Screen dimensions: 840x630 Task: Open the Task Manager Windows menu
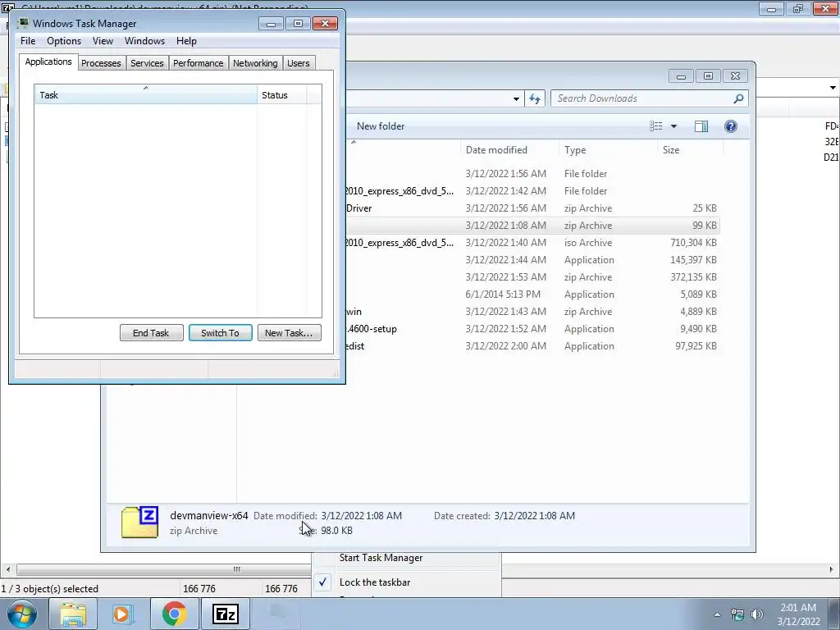pos(144,41)
